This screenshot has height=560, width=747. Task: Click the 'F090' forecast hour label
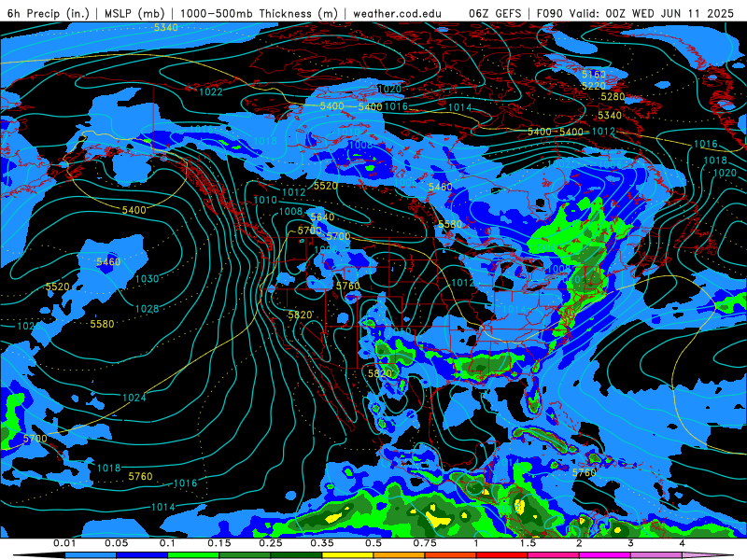(550, 13)
